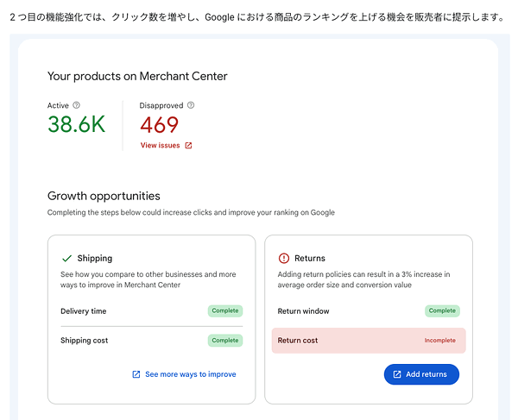Click the 38.6K active products count
This screenshot has height=420, width=518.
77,125
